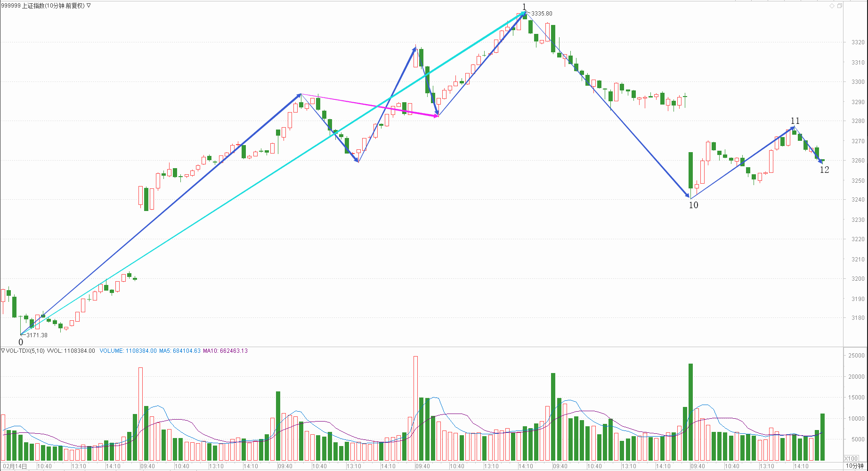Select the 3335.80 high price annotation
Screen dimensions: 868x471
point(541,14)
